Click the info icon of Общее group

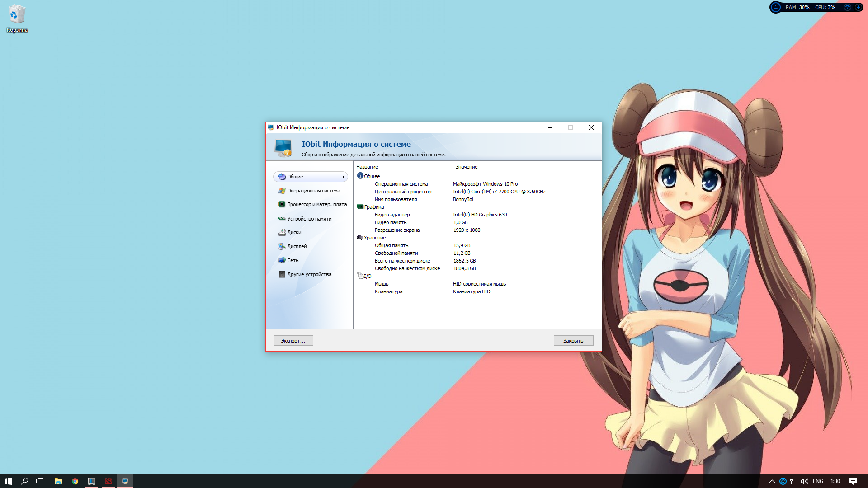(x=360, y=176)
